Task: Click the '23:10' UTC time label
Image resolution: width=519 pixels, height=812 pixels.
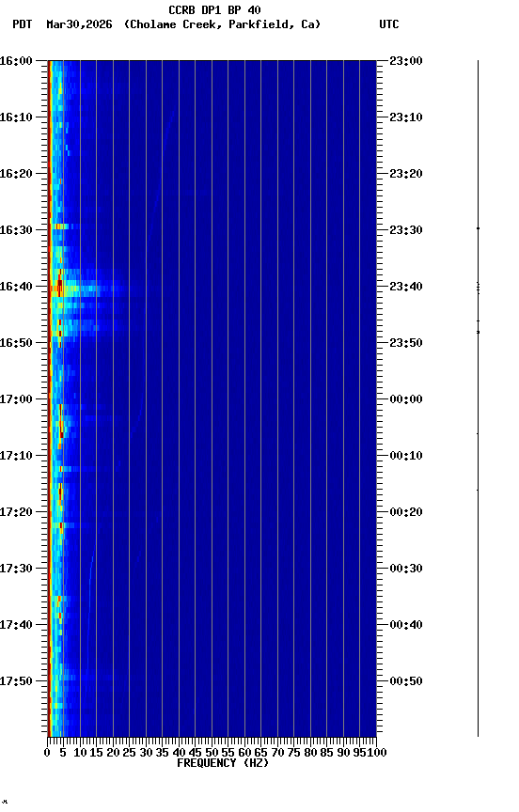Action: click(406, 117)
